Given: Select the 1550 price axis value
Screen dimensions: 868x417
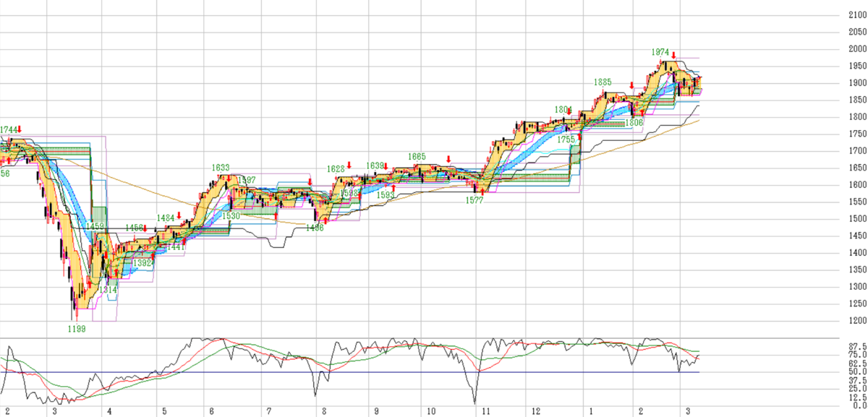Looking at the screenshot, I should [858, 202].
